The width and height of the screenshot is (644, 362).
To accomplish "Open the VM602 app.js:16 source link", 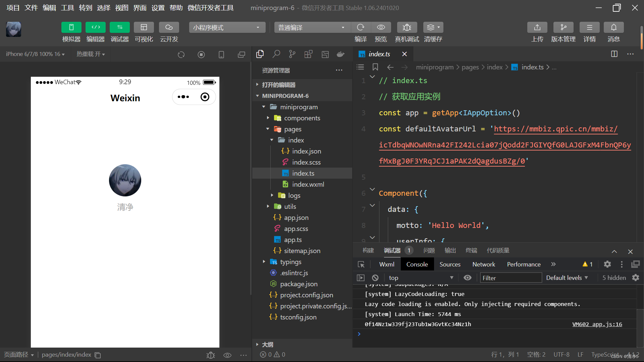I will 597,324.
